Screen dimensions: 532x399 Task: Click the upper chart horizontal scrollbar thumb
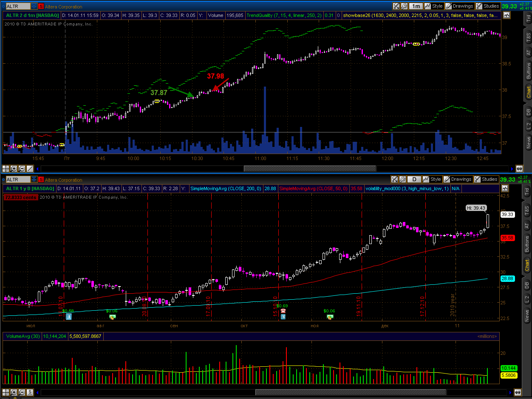310,169
